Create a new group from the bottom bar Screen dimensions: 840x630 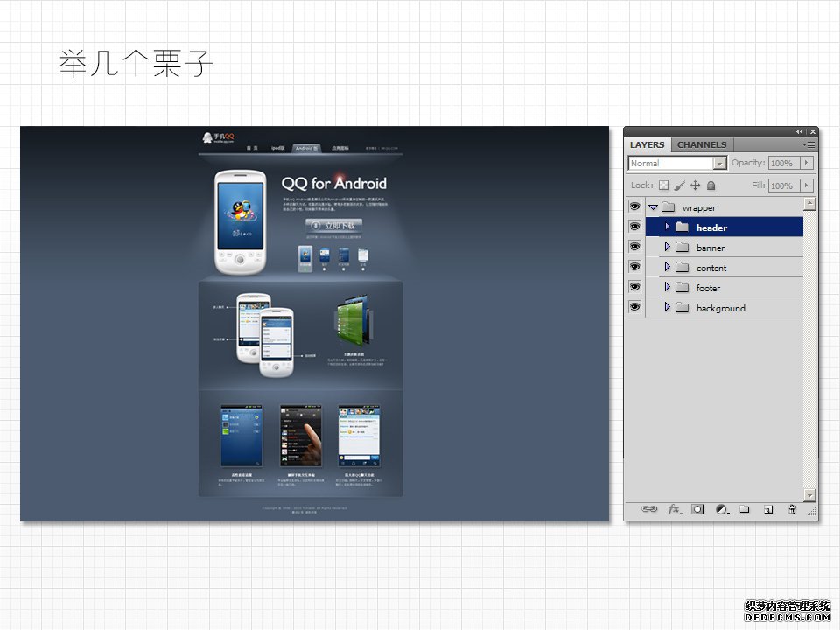(x=745, y=509)
